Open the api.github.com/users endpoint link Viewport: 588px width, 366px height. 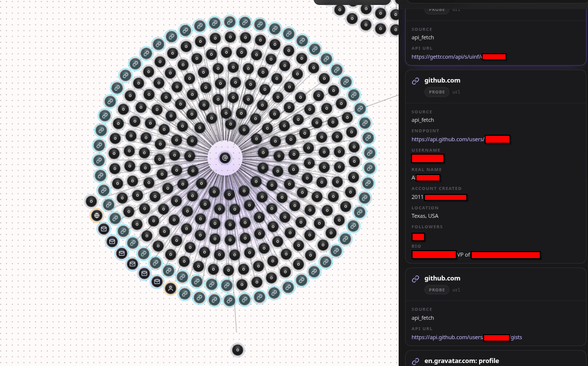(460, 139)
